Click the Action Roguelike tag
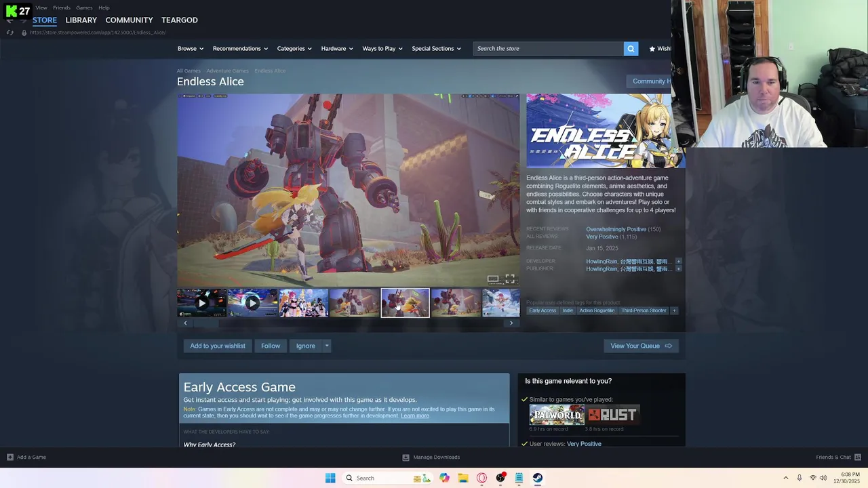This screenshot has width=868, height=488. (x=597, y=310)
